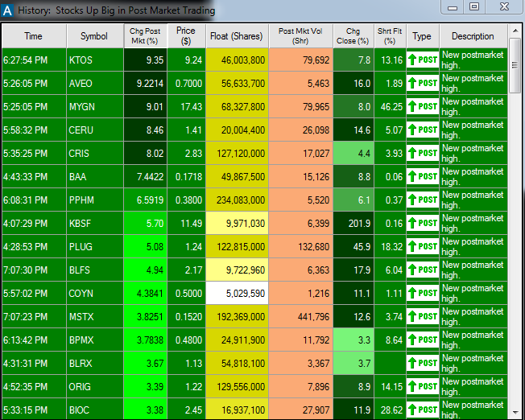Click the POST arrow icon in BLFS row
Viewport: 525px width, 420px height.
[423, 270]
